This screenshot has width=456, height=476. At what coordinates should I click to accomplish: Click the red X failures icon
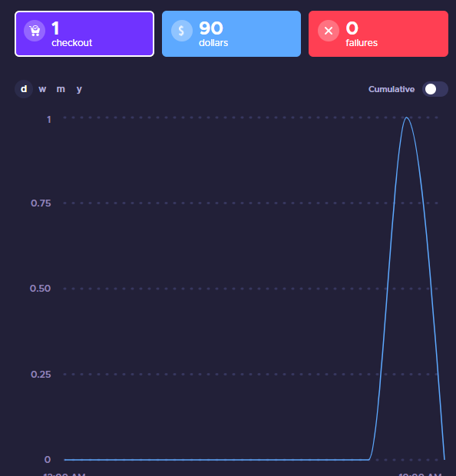click(x=329, y=31)
